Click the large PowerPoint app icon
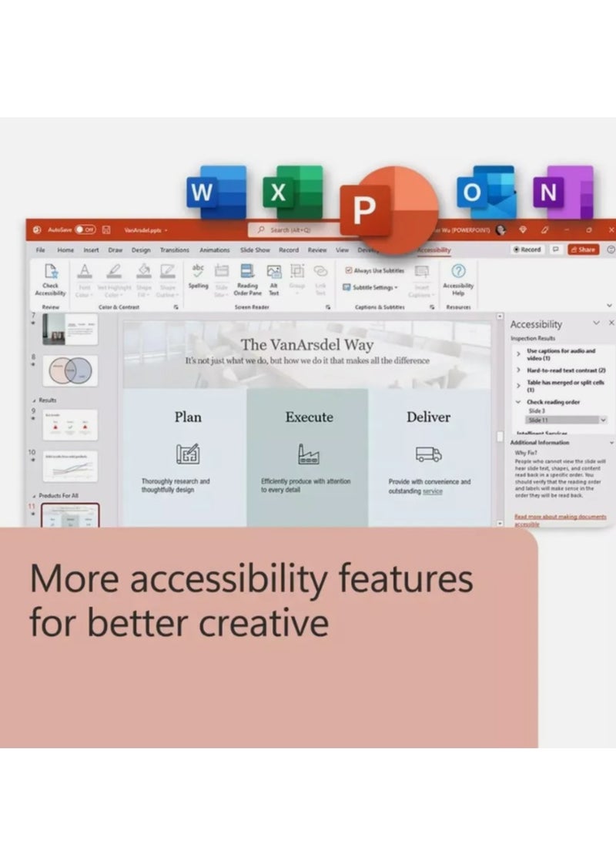Screen dimensions: 616x844 coord(390,210)
